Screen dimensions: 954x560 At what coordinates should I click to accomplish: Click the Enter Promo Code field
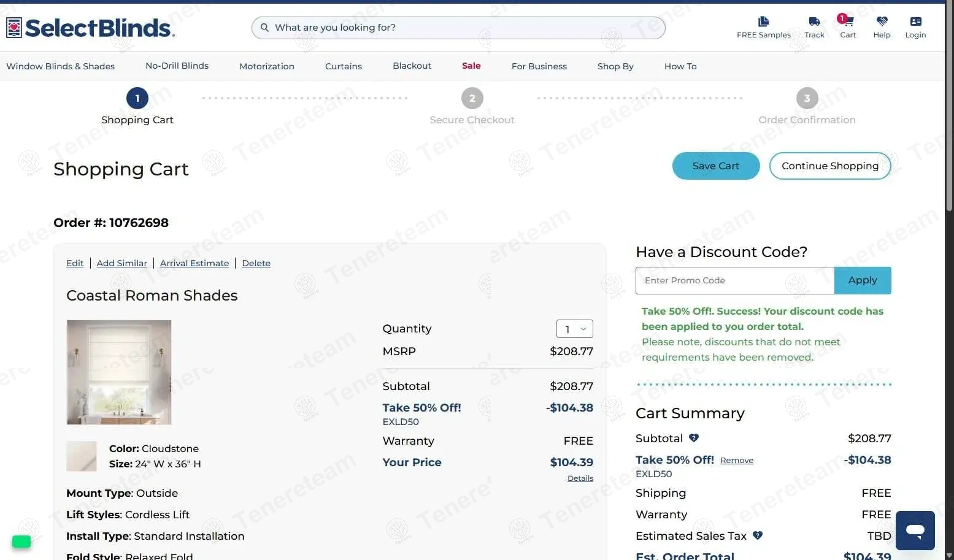point(734,280)
